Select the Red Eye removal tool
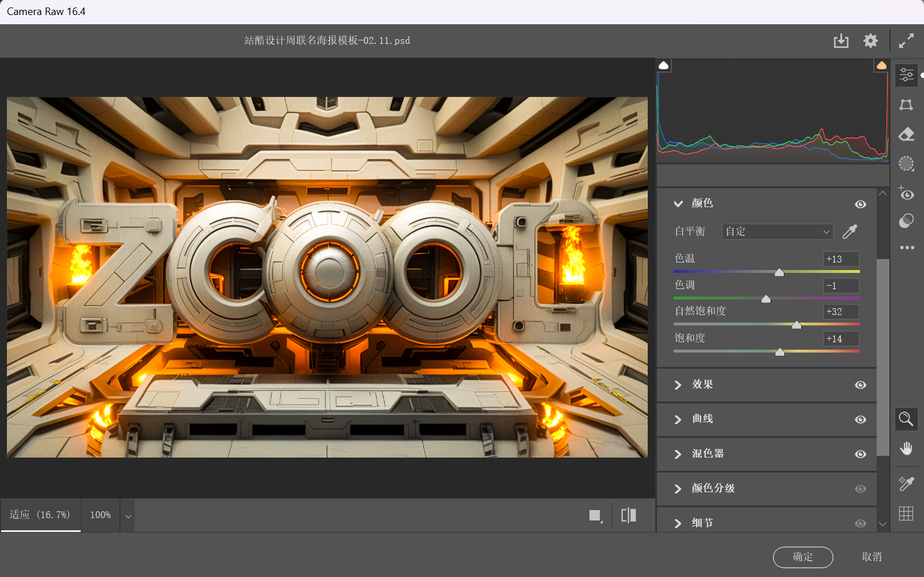This screenshot has width=924, height=577. (906, 193)
